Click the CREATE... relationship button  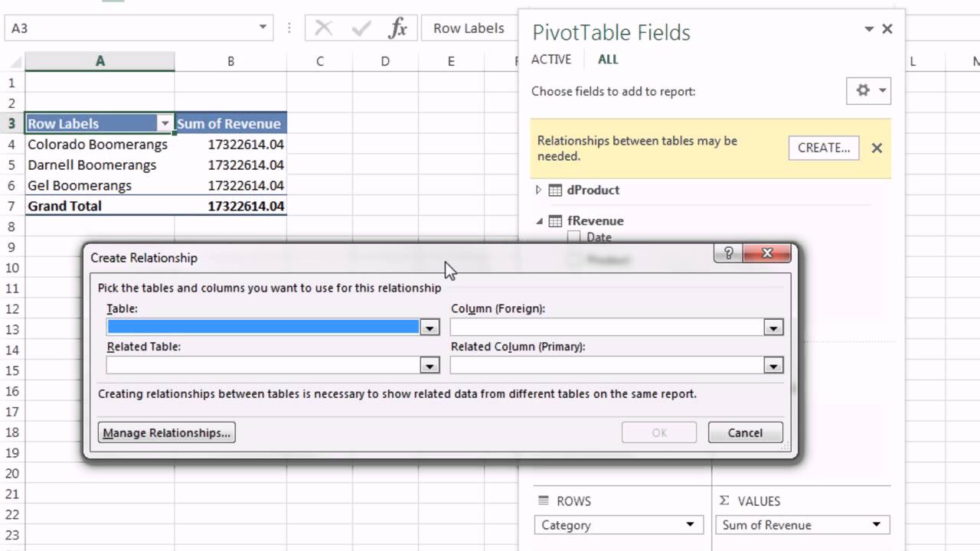click(824, 148)
